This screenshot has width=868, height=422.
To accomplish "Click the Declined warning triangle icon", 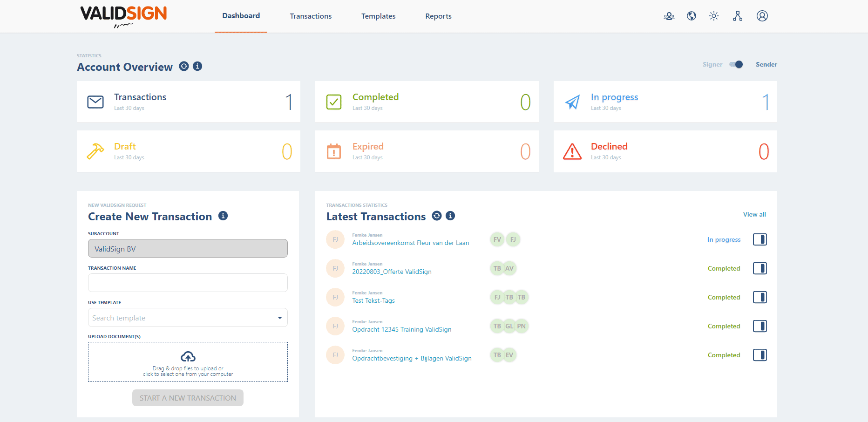I will (x=572, y=151).
